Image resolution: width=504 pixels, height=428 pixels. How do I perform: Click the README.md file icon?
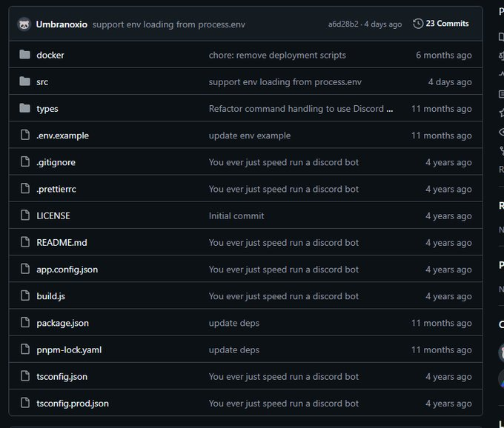(x=24, y=242)
